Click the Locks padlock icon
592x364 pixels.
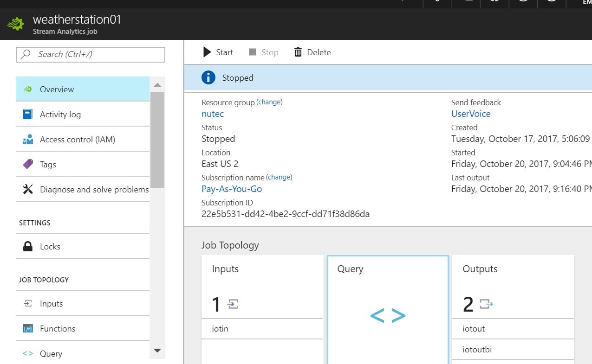point(28,246)
